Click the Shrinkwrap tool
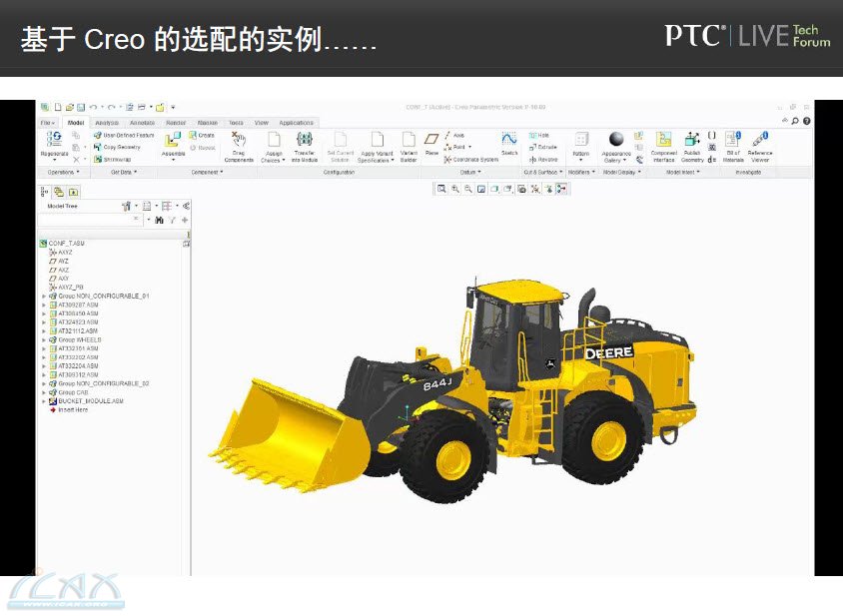Image resolution: width=843 pixels, height=616 pixels. (112, 159)
